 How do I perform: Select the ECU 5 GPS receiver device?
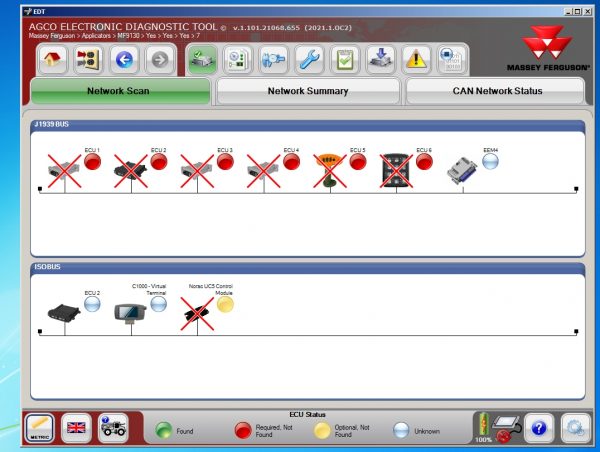330,171
